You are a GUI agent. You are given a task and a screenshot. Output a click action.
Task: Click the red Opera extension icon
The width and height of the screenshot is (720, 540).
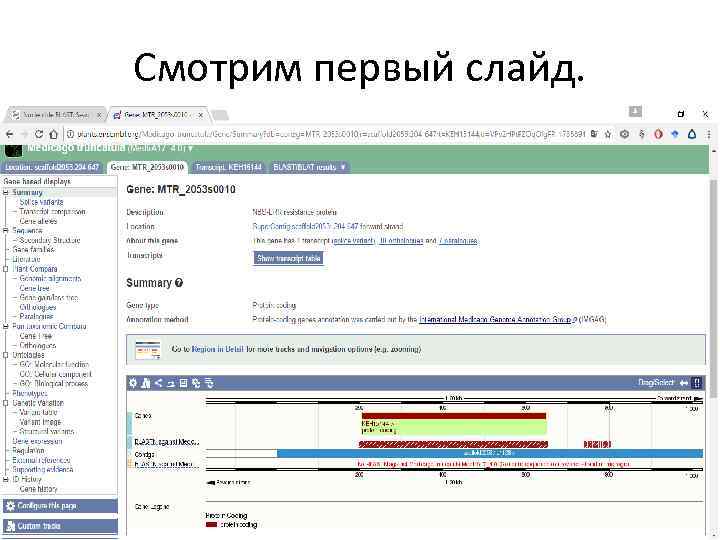(x=658, y=134)
